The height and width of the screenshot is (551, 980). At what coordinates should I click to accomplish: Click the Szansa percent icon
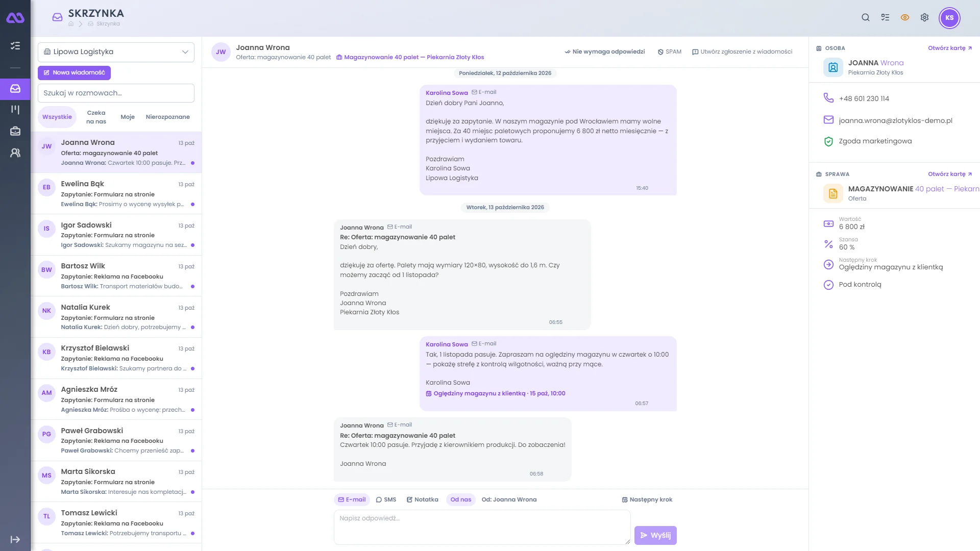[x=828, y=244]
